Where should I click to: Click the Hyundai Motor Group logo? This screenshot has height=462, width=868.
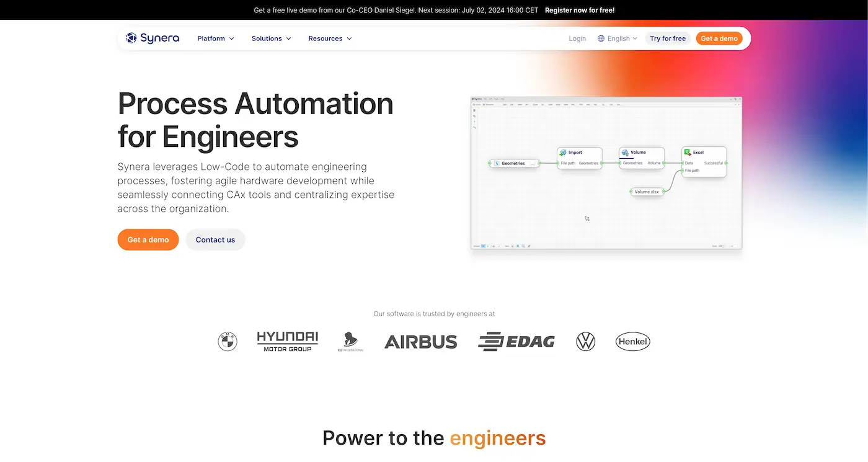pos(288,342)
